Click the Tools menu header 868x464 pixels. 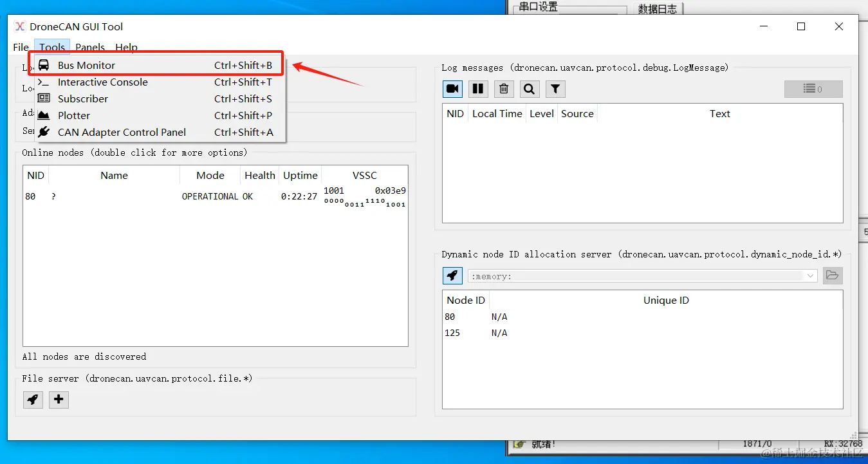(x=52, y=47)
